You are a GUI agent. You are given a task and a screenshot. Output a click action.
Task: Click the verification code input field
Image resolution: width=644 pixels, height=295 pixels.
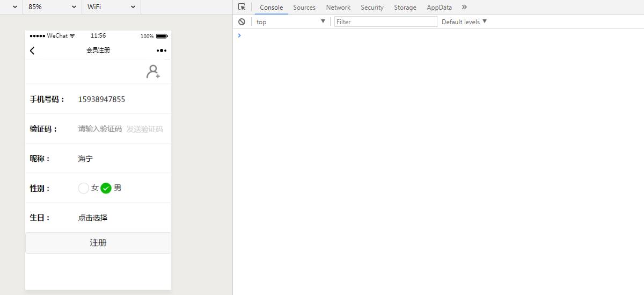click(100, 129)
